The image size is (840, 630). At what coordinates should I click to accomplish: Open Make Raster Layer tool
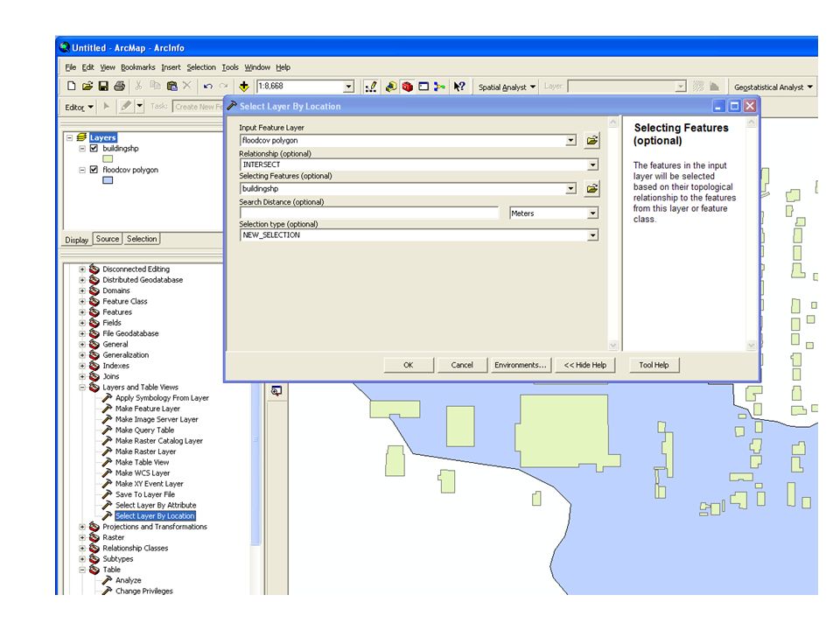pos(145,451)
